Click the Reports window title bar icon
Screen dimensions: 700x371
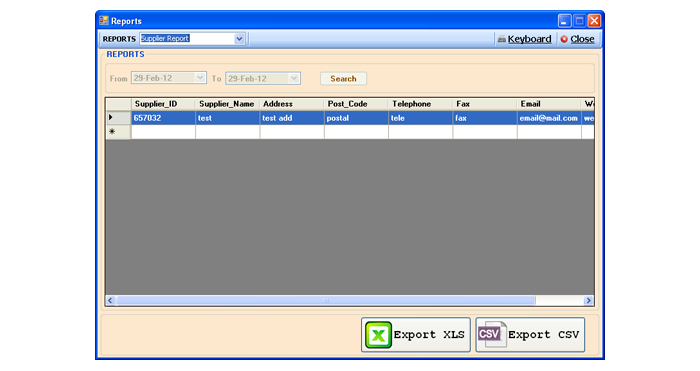[x=104, y=21]
